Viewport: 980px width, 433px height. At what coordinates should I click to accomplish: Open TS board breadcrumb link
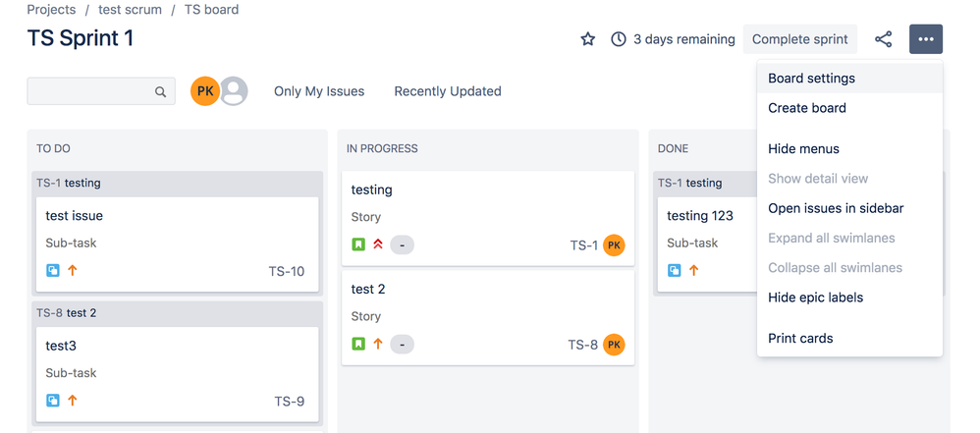click(211, 10)
